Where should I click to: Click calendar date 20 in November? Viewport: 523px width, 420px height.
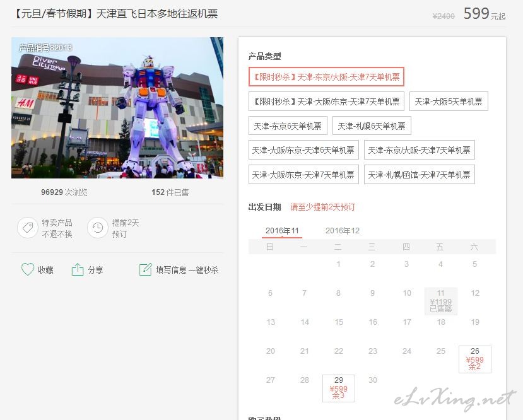(x=271, y=351)
